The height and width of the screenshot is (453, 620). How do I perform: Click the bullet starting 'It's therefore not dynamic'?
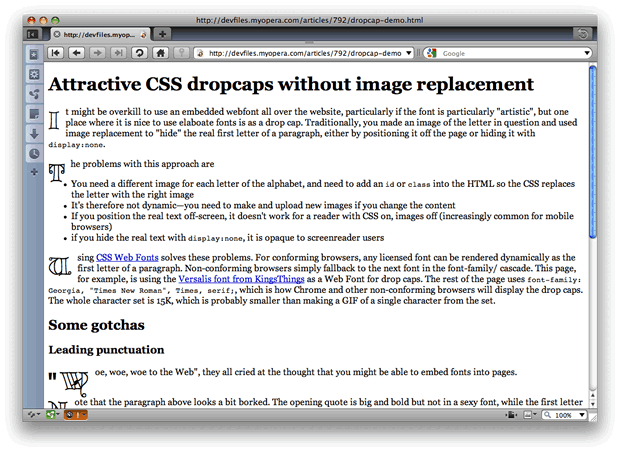[x=263, y=205]
